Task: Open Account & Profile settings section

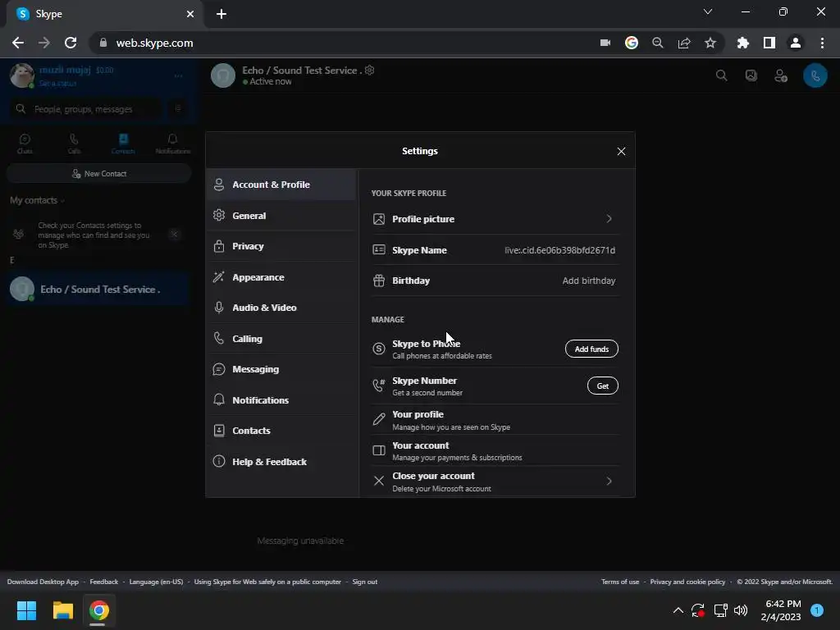Action: point(281,185)
